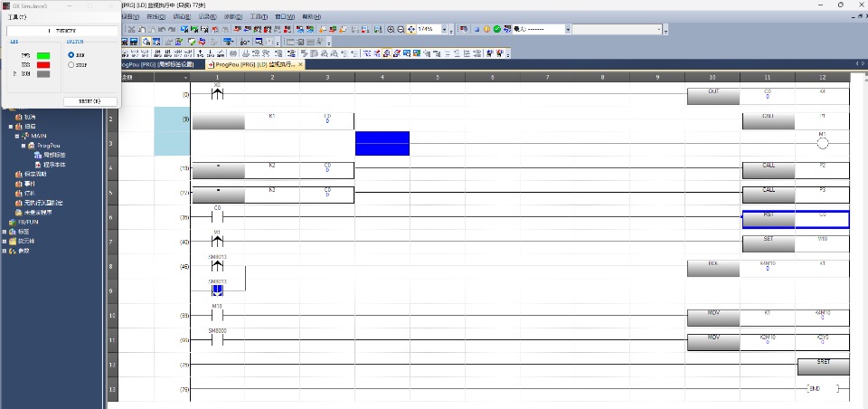Image resolution: width=868 pixels, height=409 pixels.
Task: Open the header column dropdown arrow beside column 1
Action: 185,78
